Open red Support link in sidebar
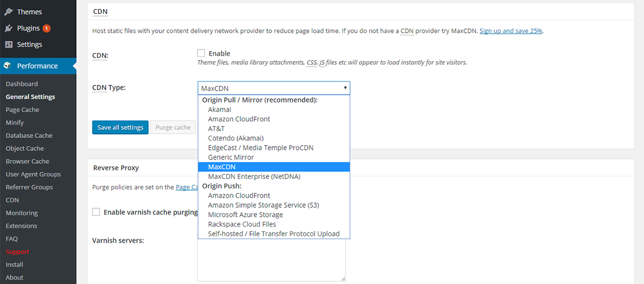The image size is (644, 284). click(x=18, y=251)
